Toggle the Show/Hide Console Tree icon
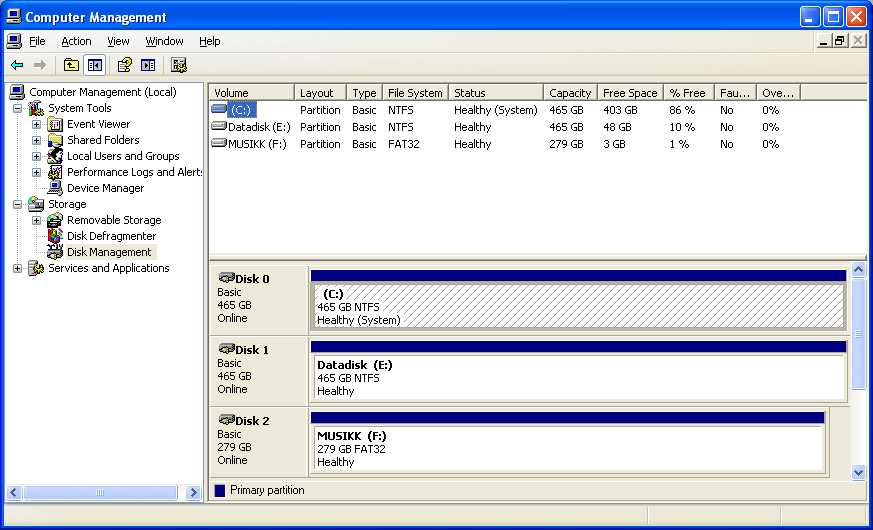Screen dimensions: 873x530 tap(95, 66)
